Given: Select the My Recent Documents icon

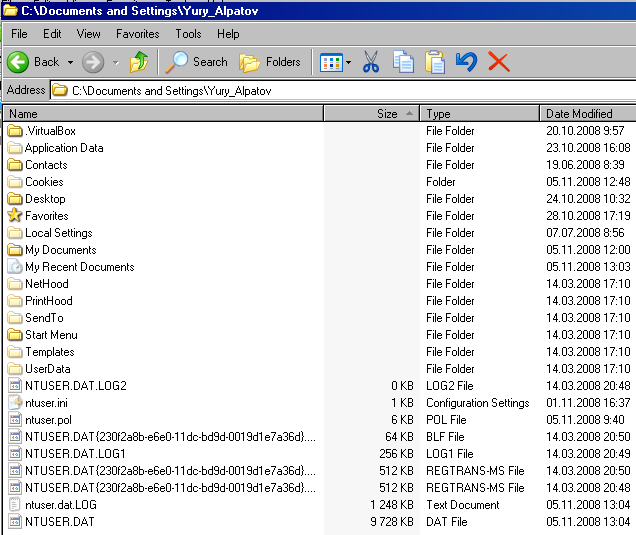Looking at the screenshot, I should pos(15,266).
